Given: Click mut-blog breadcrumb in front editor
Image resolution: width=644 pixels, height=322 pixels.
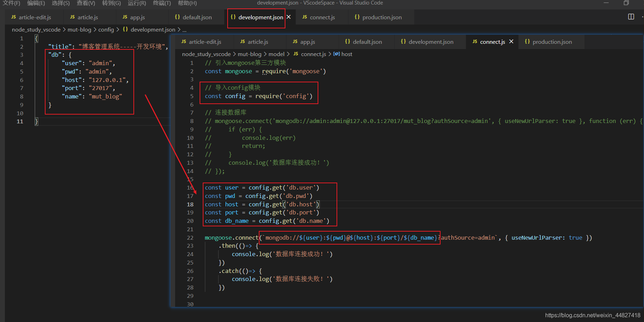Looking at the screenshot, I should (249, 54).
